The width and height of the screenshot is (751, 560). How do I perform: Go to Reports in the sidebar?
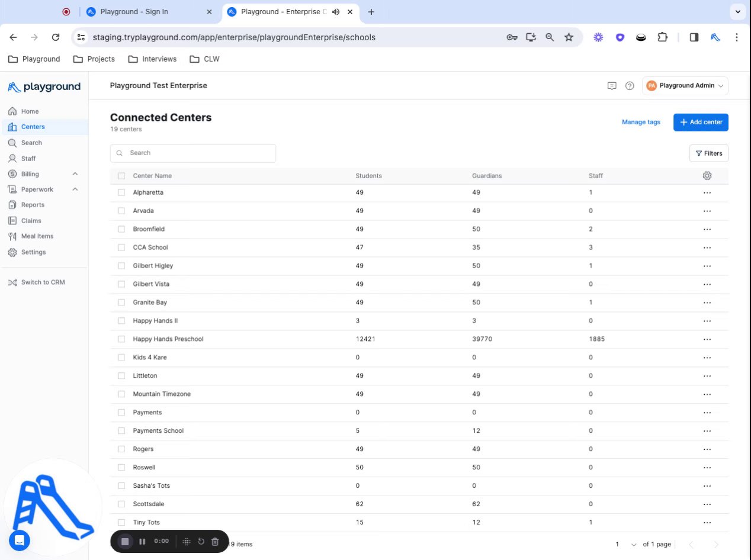[x=33, y=205]
